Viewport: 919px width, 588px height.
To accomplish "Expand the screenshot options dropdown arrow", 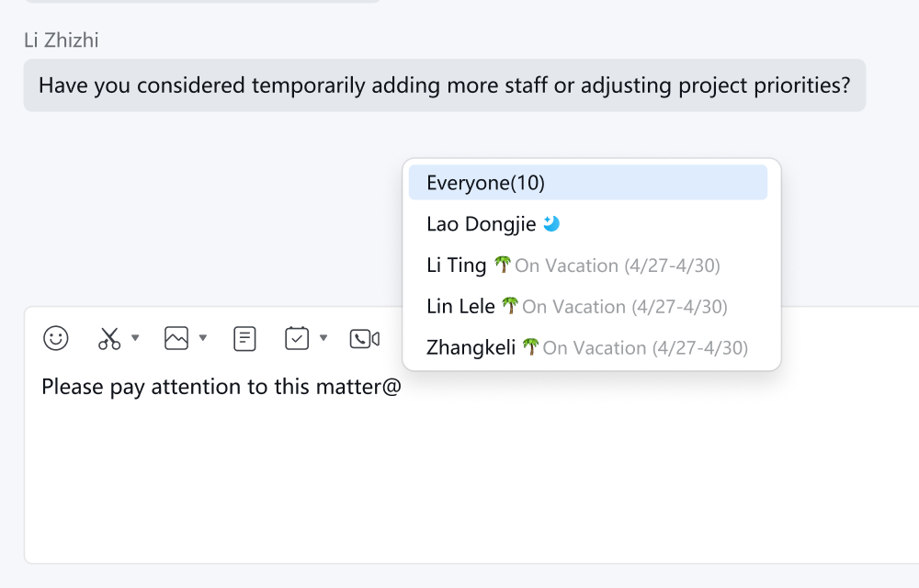I will (x=135, y=338).
